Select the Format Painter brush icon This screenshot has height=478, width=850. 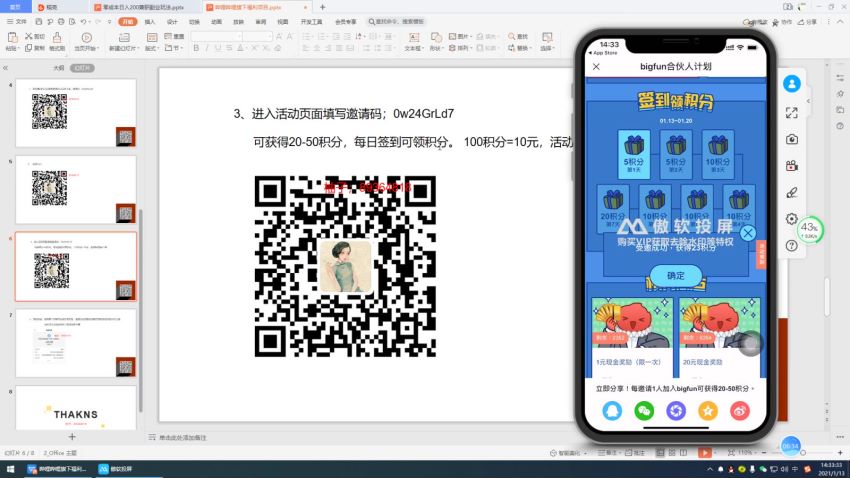[x=57, y=37]
